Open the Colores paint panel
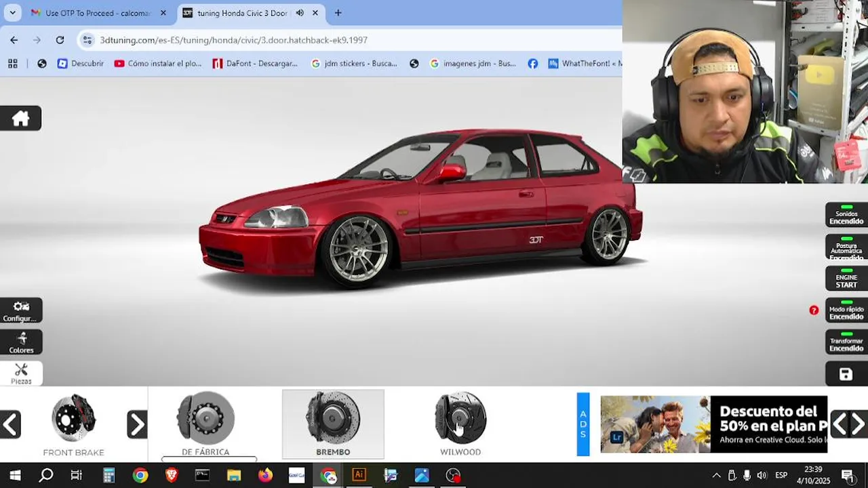Image resolution: width=868 pixels, height=488 pixels. click(21, 342)
